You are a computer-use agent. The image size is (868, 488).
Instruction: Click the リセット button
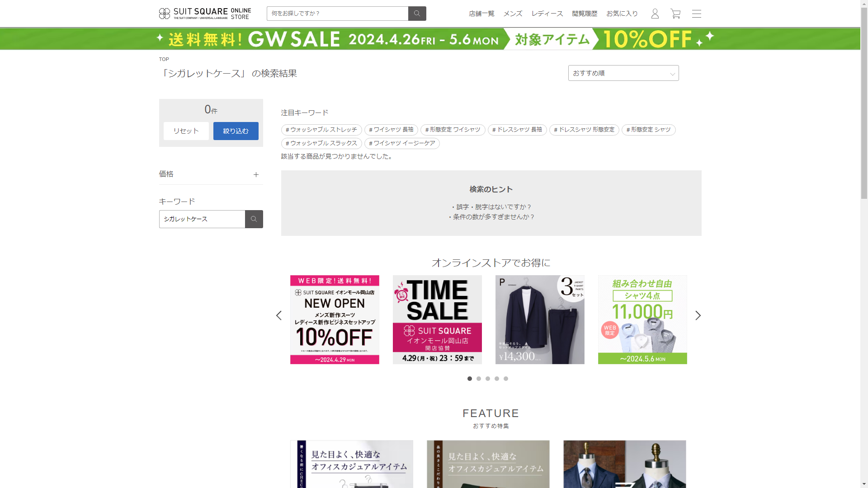(186, 131)
